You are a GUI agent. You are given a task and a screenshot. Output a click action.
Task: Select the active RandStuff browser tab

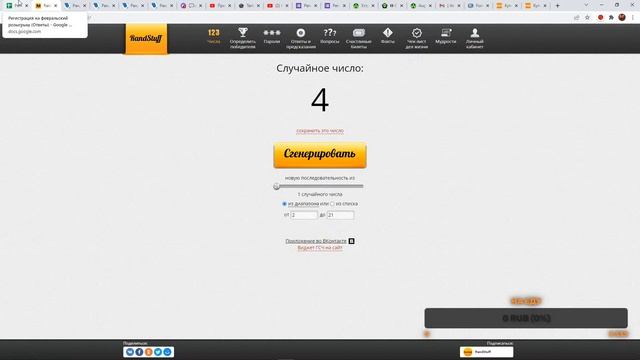coord(46,6)
